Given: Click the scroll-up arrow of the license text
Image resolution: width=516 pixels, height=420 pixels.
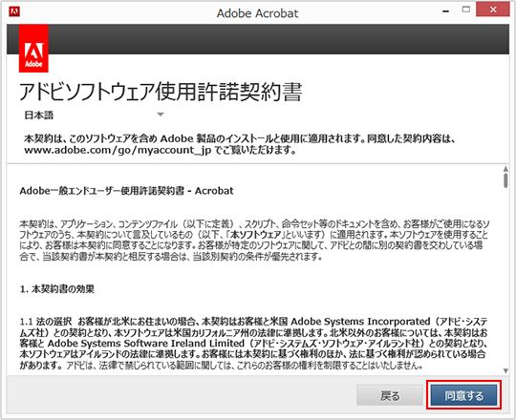Looking at the screenshot, I should click(x=505, y=169).
